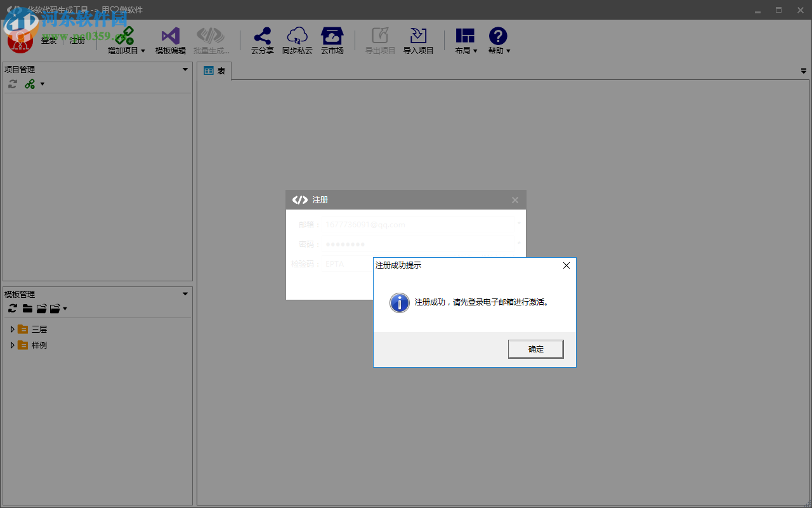This screenshot has height=508, width=812.
Task: Open the 注册 link in main toolbar
Action: coord(77,41)
